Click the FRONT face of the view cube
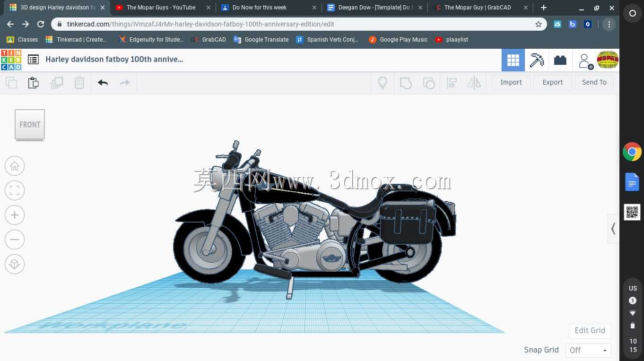 pyautogui.click(x=30, y=125)
